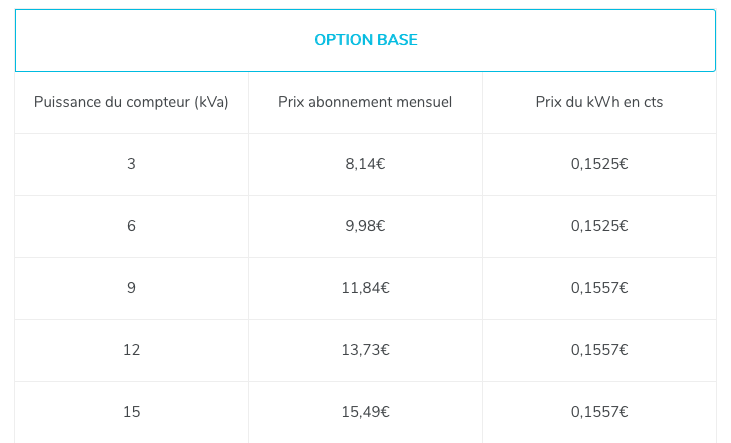The height and width of the screenshot is (443, 731).
Task: Select the 8,14€ subscription price
Action: pyautogui.click(x=366, y=165)
